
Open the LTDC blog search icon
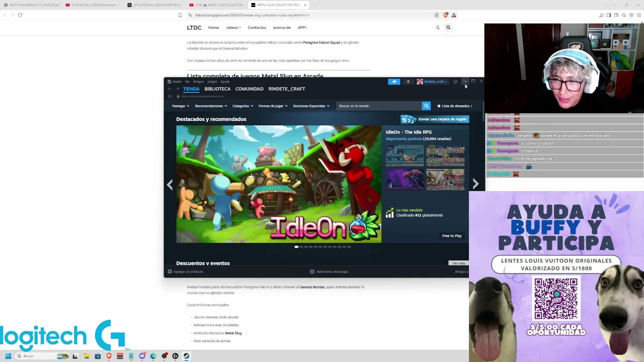click(448, 28)
